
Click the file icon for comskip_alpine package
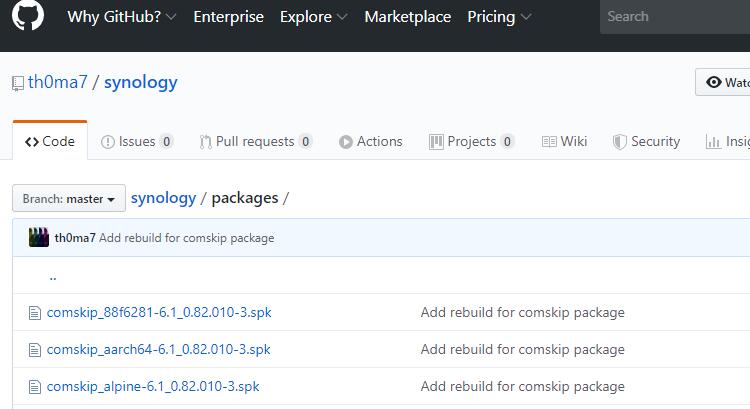(35, 387)
